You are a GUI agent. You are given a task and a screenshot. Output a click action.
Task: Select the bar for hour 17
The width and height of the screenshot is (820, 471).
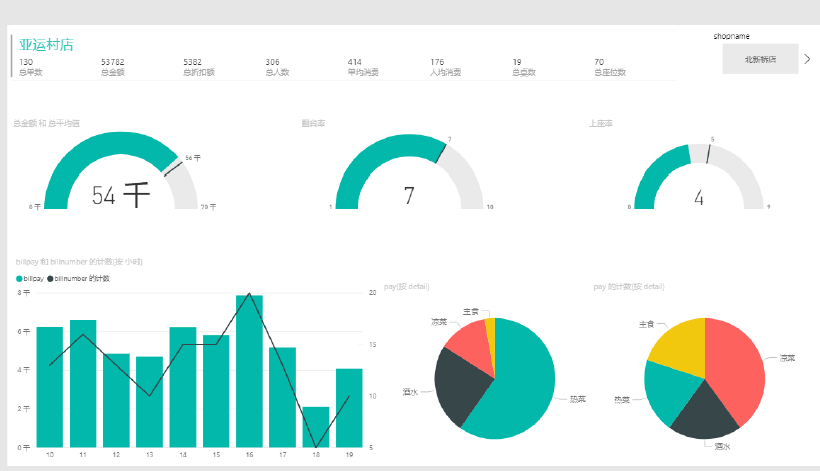click(282, 397)
